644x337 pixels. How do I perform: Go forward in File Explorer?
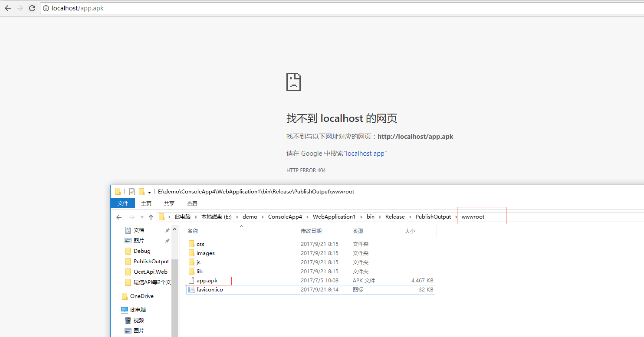pos(132,217)
